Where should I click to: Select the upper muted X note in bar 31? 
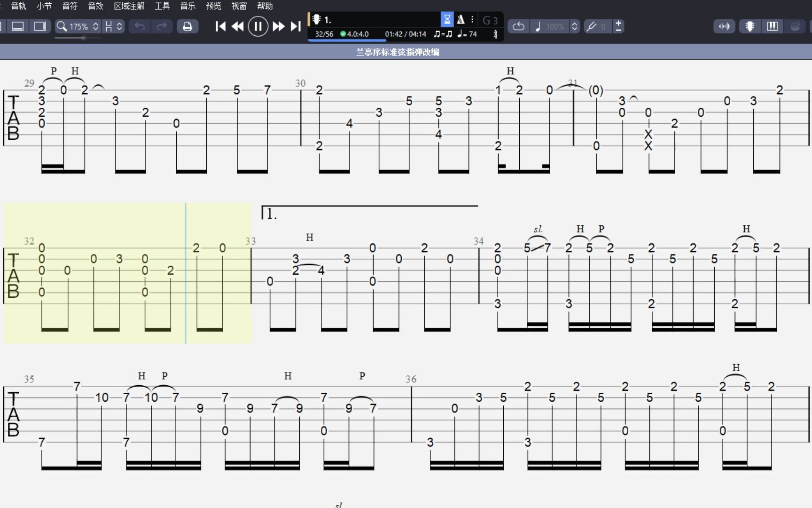point(648,134)
